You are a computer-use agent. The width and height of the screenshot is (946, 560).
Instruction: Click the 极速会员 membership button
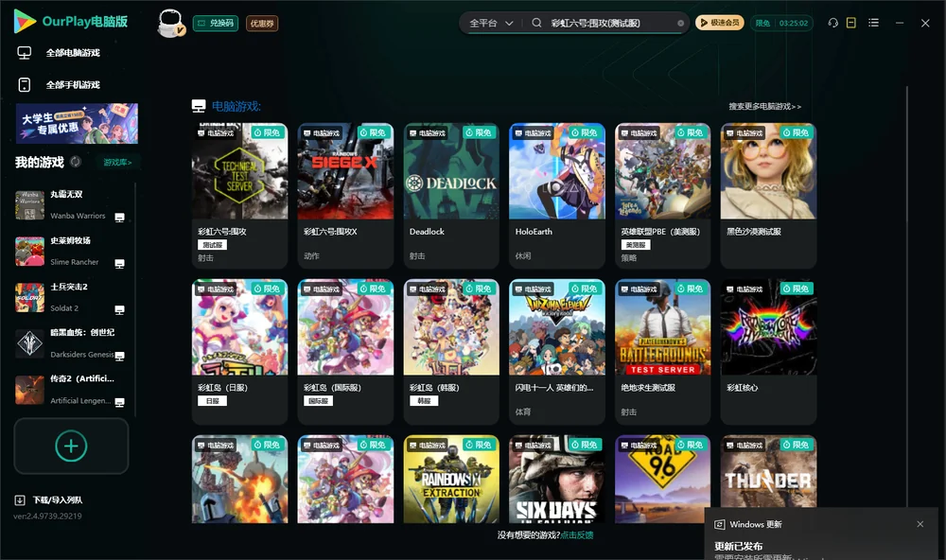(x=720, y=23)
